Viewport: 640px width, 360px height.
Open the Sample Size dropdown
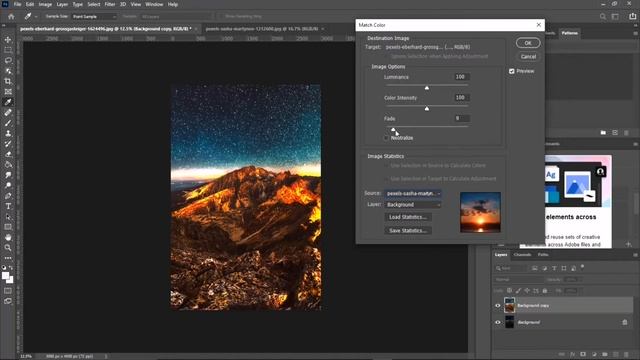pos(94,16)
